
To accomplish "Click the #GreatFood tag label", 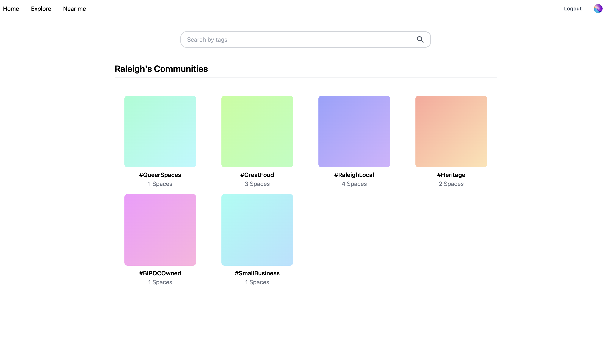I will (x=257, y=175).
